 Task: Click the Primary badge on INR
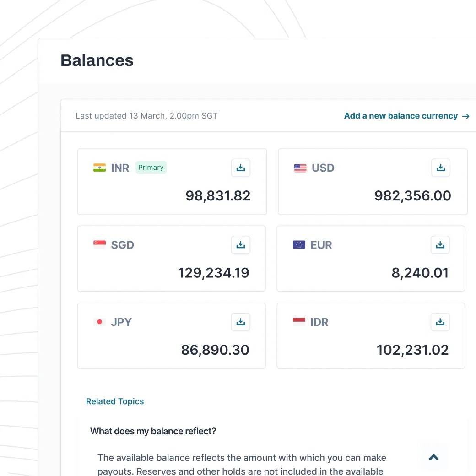[151, 168]
